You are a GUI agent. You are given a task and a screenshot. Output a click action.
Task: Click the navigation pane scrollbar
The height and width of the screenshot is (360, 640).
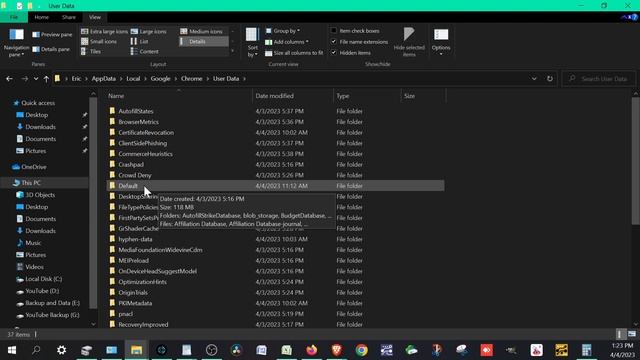click(93, 202)
